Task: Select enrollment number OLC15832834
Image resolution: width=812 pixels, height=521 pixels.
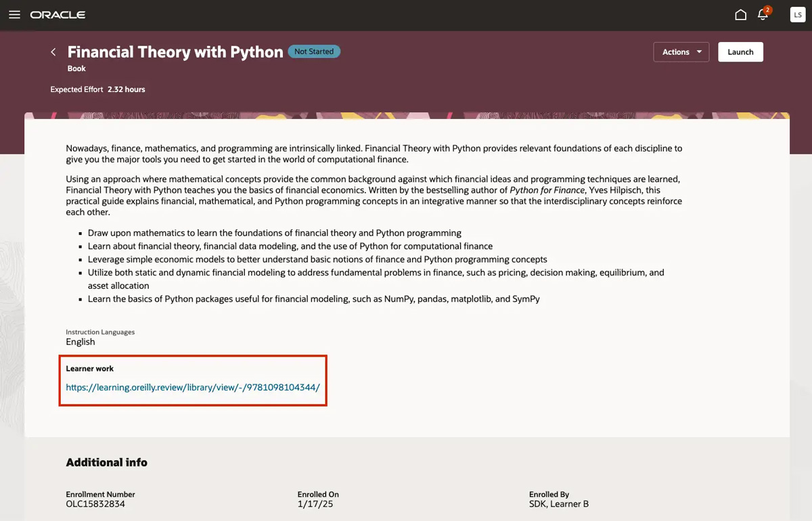Action: pyautogui.click(x=95, y=504)
